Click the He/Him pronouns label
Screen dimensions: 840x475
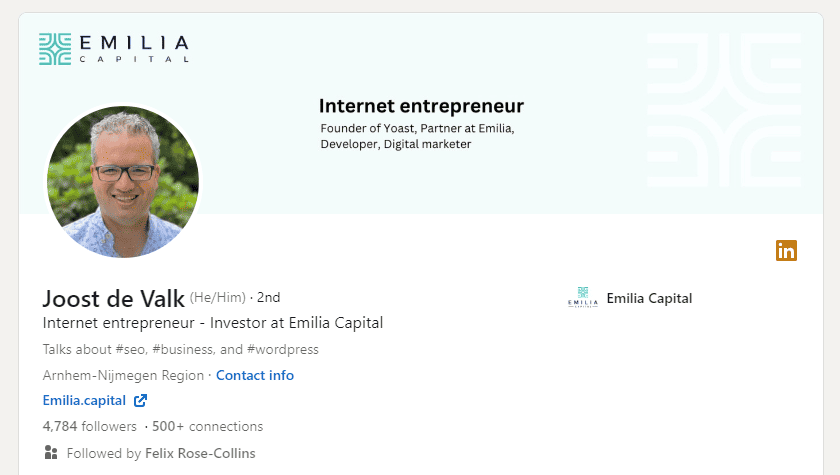[217, 297]
